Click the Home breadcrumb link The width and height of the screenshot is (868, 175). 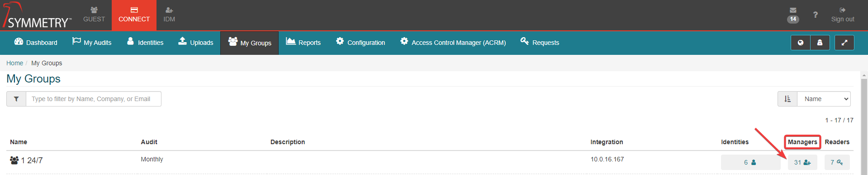click(14, 63)
